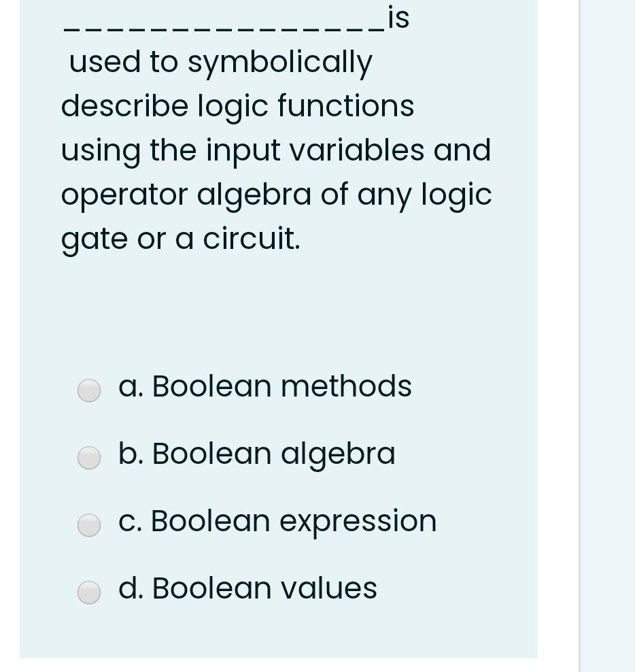Screen dimensions: 635x672
Task: Select radio button for option c
Action: pyautogui.click(x=88, y=524)
